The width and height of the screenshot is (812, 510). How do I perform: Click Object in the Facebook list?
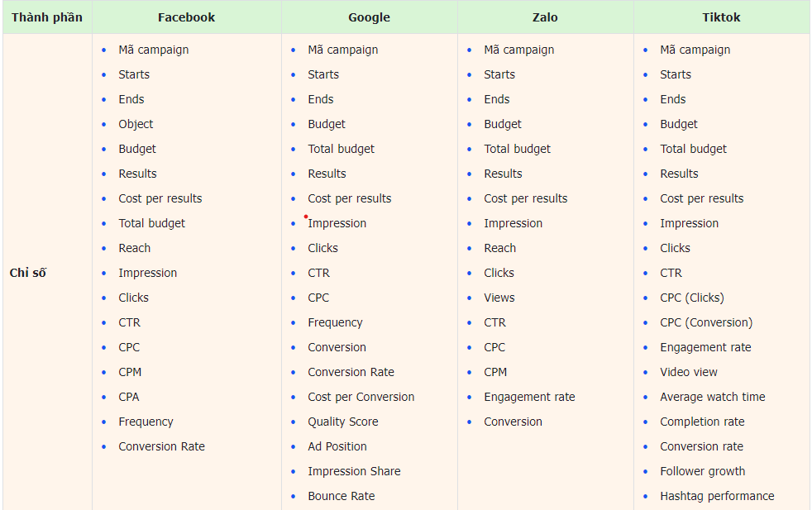(x=136, y=124)
